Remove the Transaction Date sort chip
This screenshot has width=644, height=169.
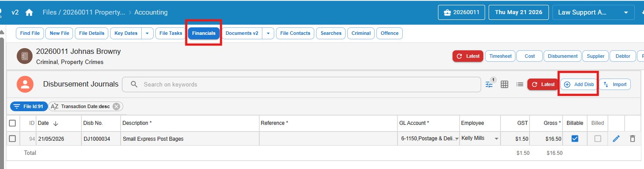tap(116, 106)
